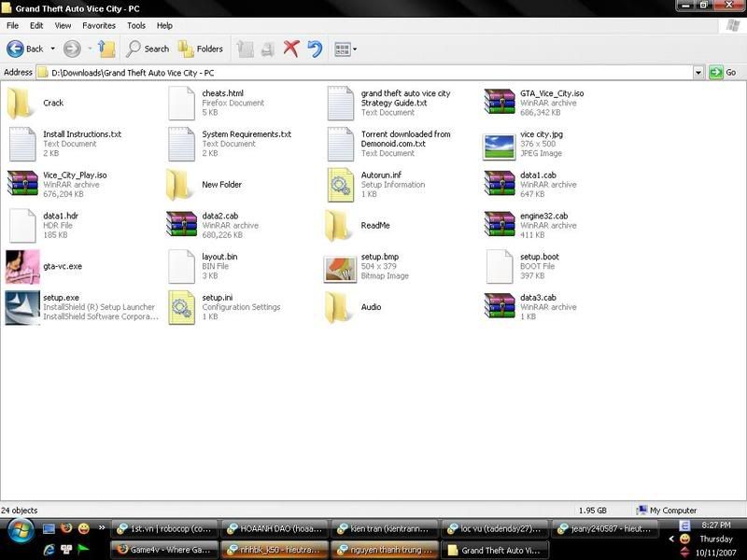
Task: Select the data3.cab archive icon
Action: 500,307
